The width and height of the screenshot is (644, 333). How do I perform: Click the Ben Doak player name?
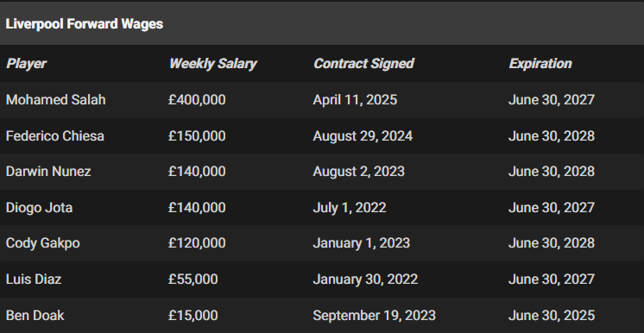(35, 316)
